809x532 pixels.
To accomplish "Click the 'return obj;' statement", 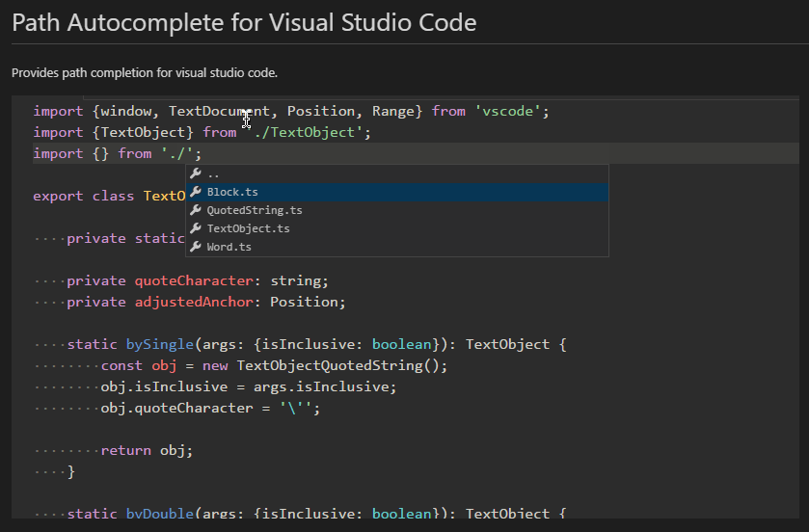I will (x=147, y=450).
